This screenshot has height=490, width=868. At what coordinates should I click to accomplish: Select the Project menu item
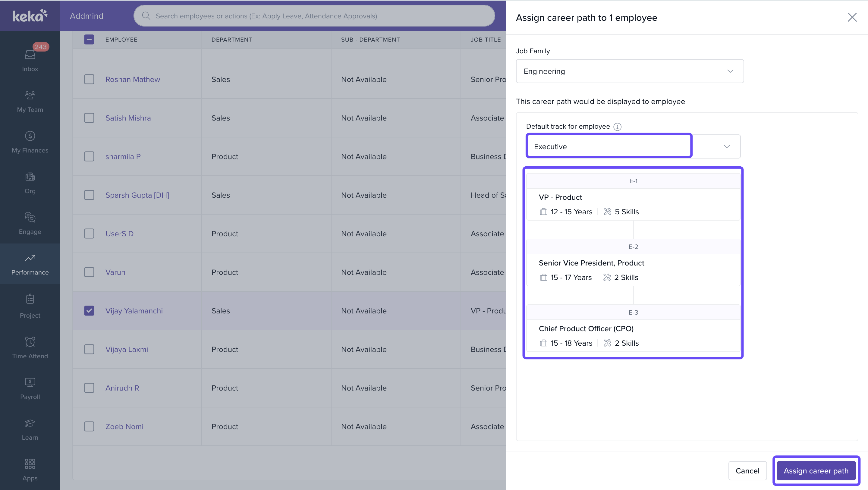[30, 305]
